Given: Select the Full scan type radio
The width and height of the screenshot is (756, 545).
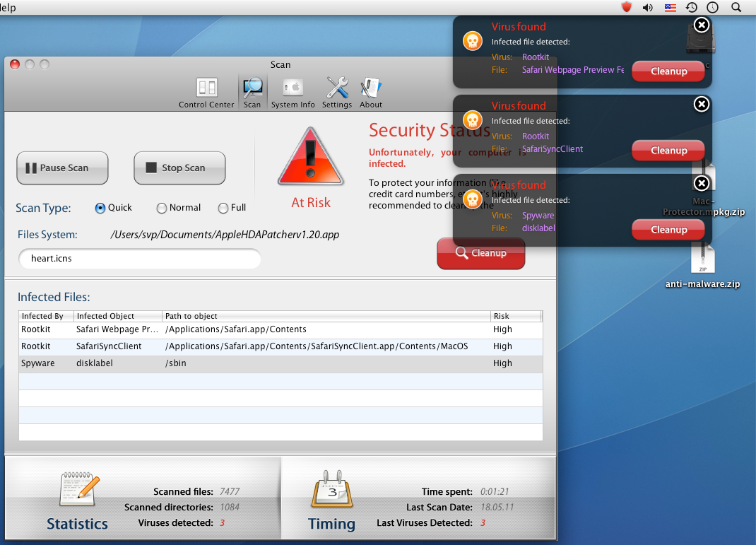Looking at the screenshot, I should coord(223,208).
